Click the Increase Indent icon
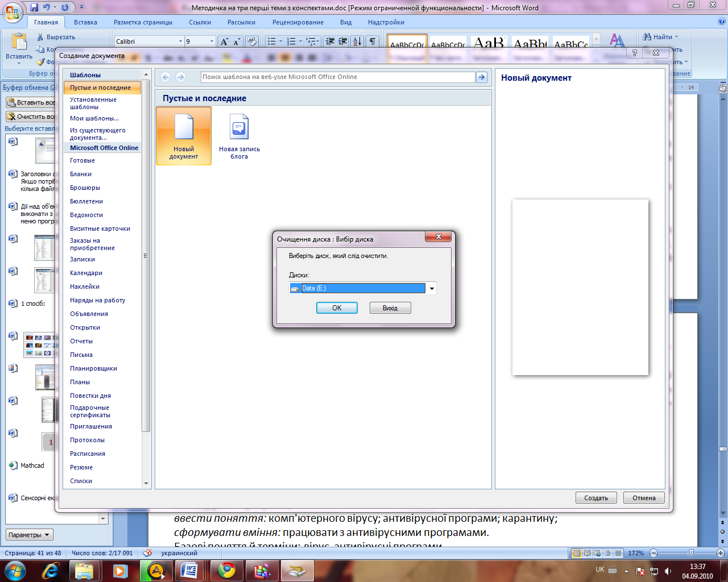The height and width of the screenshot is (582, 728). [x=343, y=41]
